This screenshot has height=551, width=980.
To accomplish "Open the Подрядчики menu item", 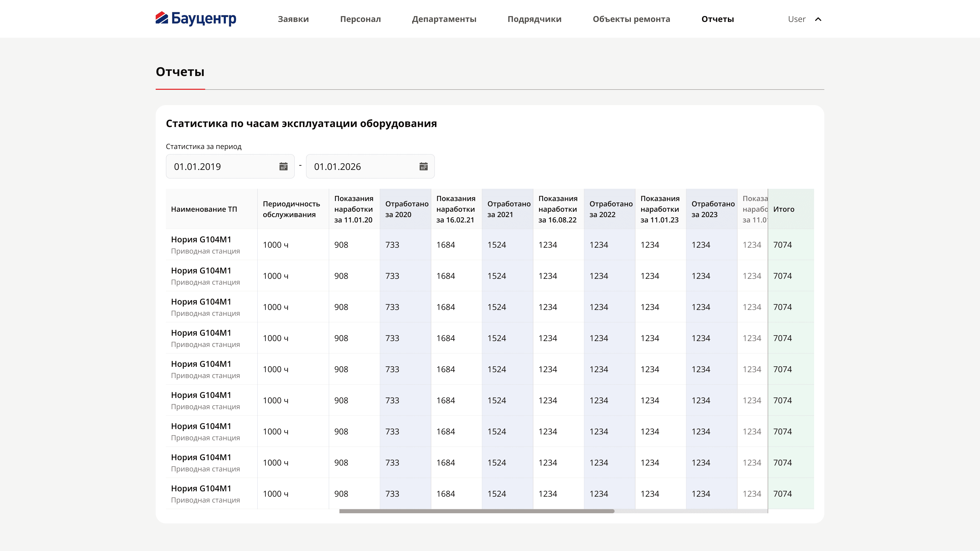I will click(x=534, y=19).
